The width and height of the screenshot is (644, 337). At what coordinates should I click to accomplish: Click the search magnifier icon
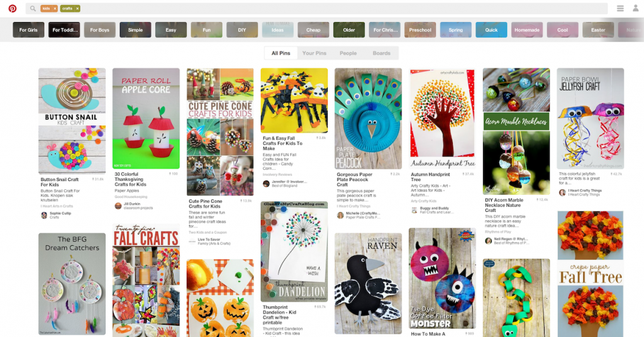pyautogui.click(x=33, y=8)
